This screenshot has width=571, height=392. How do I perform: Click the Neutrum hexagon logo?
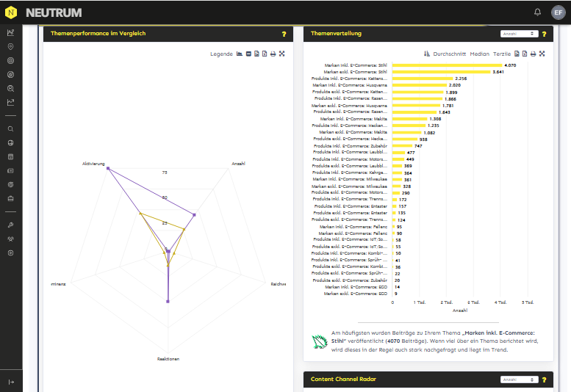(11, 12)
